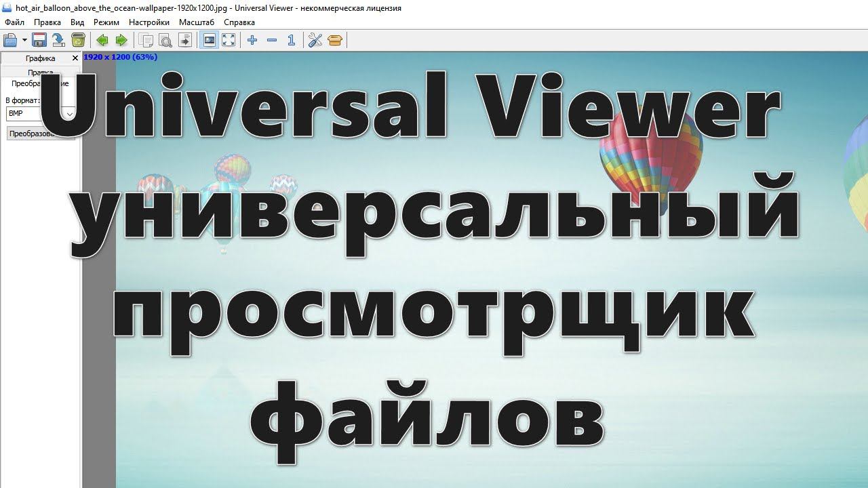The height and width of the screenshot is (488, 868).
Task: Click the magnifier search toolbar icon
Action: [165, 41]
